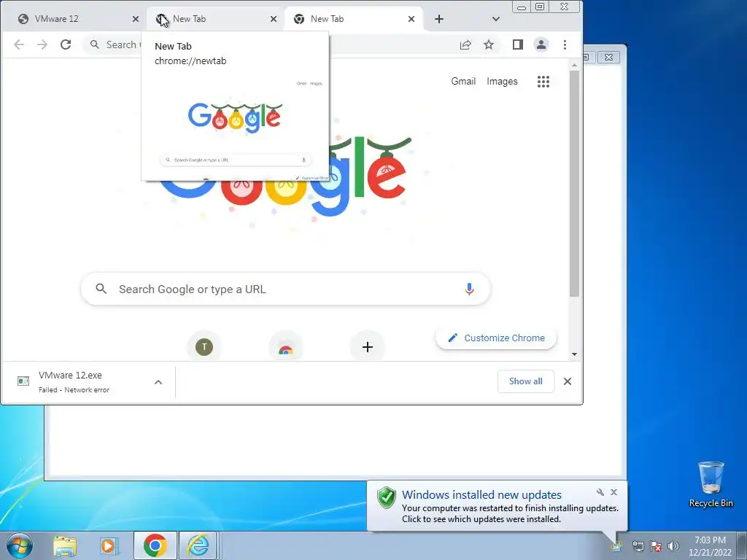Screen dimensions: 747x560
Task: Switch to the middle New Tab
Action: (214, 19)
